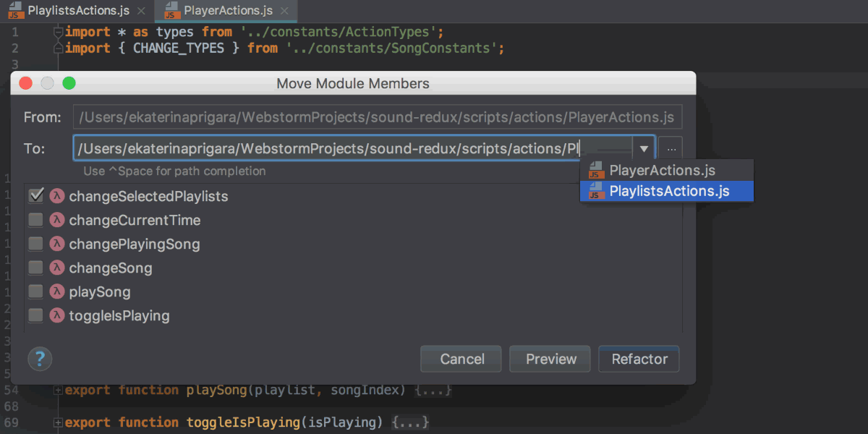Uncheck the changeSelectedPlaylists checkbox

coord(35,196)
